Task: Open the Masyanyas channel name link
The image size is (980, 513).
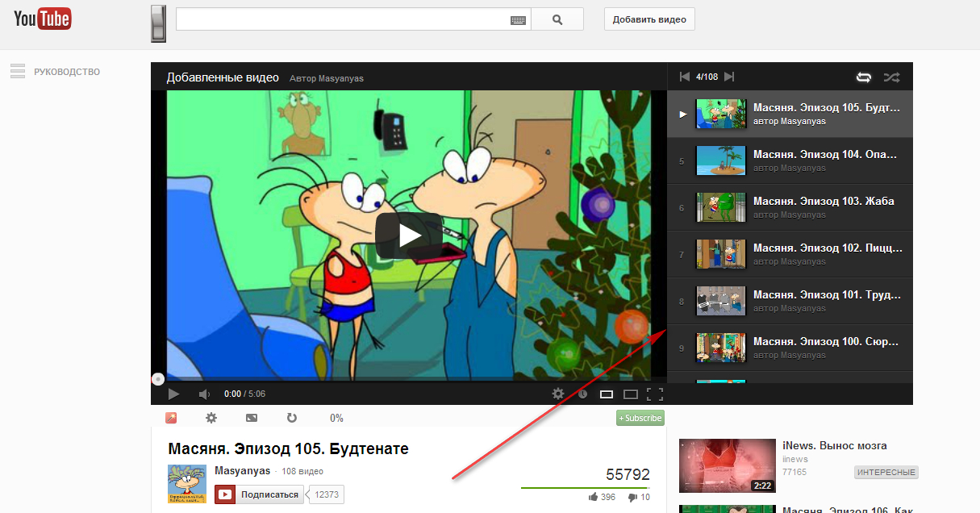Action: tap(243, 471)
